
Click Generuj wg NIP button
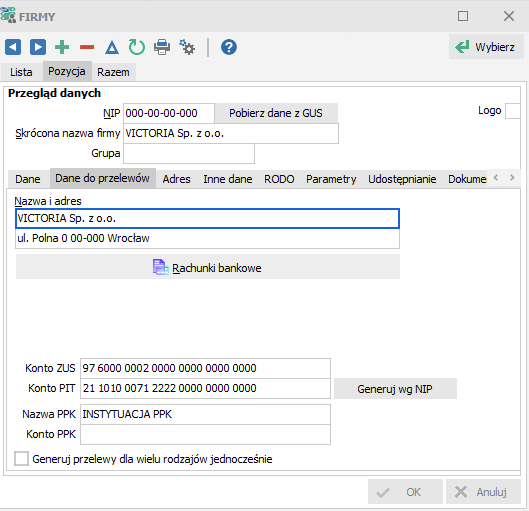(x=395, y=389)
